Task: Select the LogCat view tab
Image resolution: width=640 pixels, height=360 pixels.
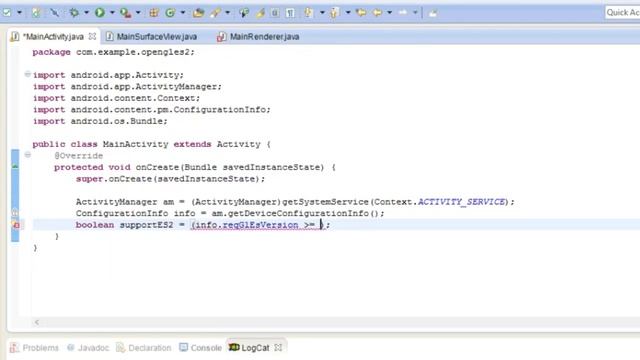Action: pyautogui.click(x=255, y=348)
